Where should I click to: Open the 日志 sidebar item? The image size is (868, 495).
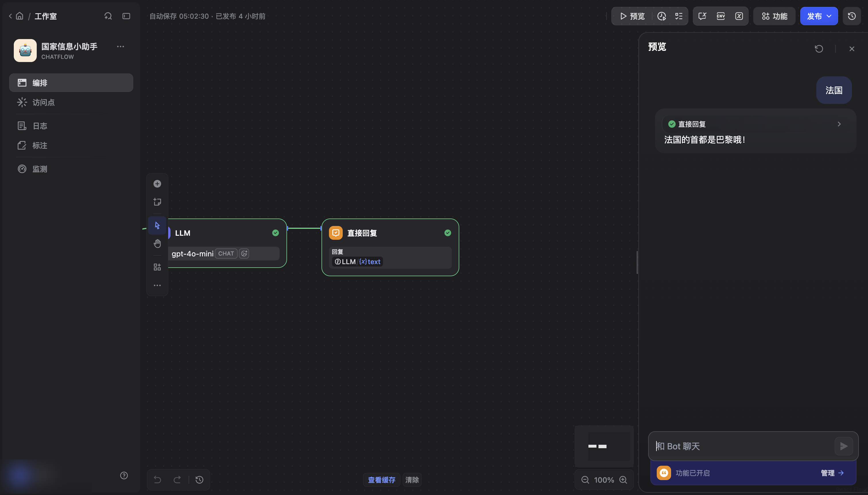(x=71, y=126)
